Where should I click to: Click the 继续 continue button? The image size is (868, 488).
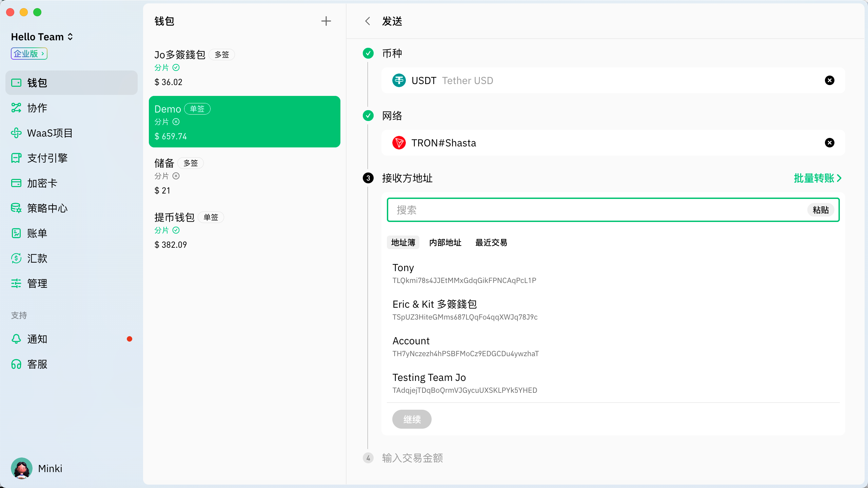click(x=412, y=419)
